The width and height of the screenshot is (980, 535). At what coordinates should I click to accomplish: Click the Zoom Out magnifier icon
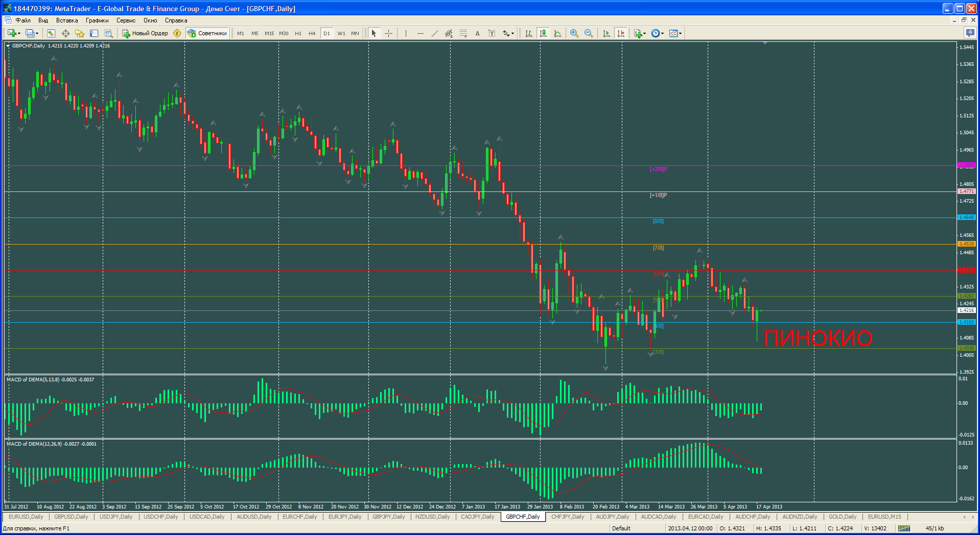589,33
